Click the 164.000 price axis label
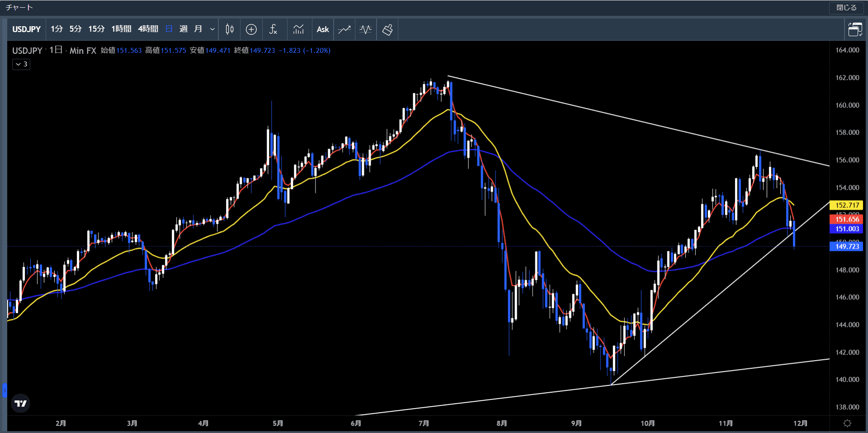The image size is (868, 433). pyautogui.click(x=847, y=50)
